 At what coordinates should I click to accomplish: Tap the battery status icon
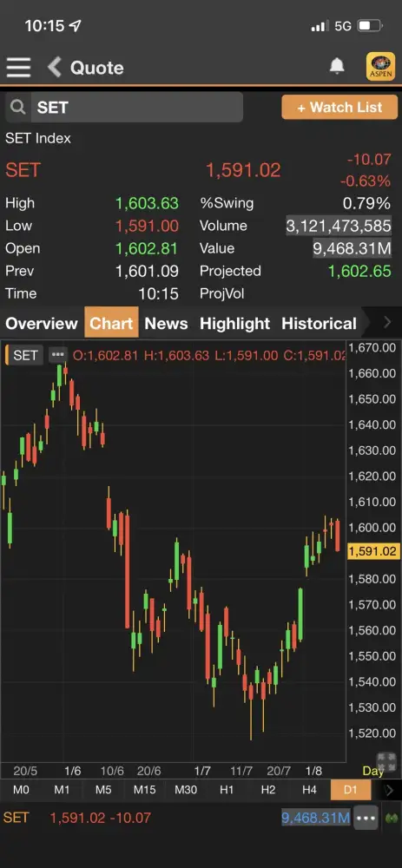point(369,25)
